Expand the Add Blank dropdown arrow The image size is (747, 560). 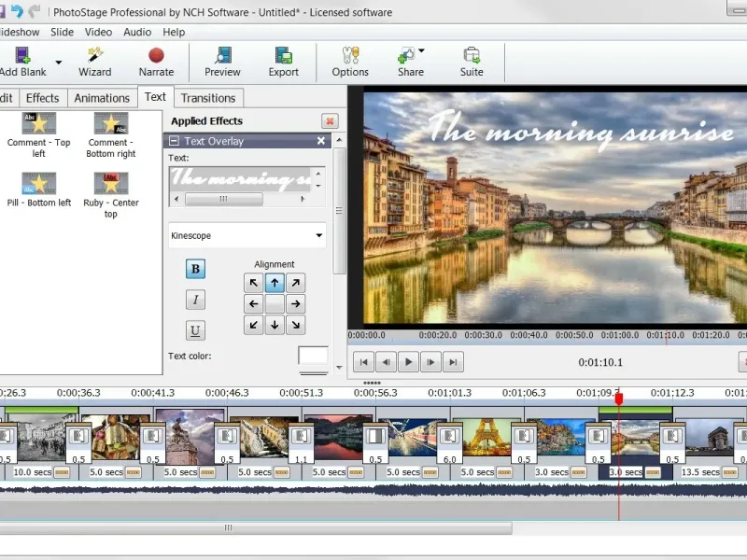(x=59, y=63)
